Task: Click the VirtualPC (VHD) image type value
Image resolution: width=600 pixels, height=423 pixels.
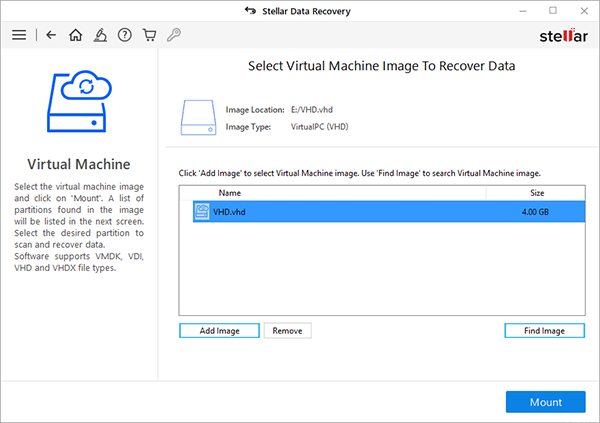Action: coord(320,127)
